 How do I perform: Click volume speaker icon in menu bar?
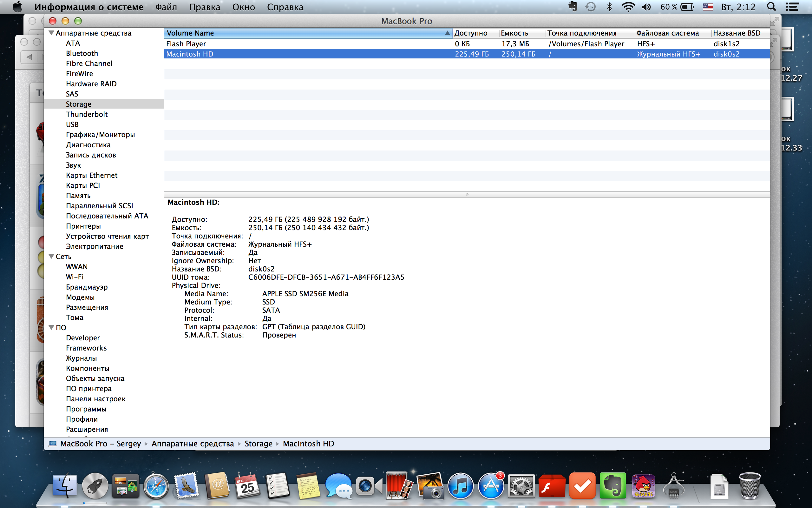click(x=646, y=7)
